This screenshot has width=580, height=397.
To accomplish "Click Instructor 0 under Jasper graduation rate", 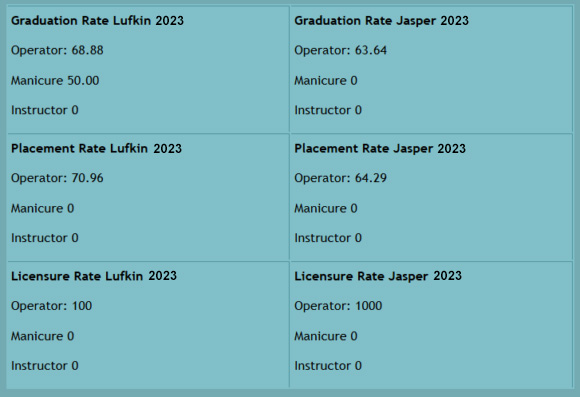I will pyautogui.click(x=328, y=110).
